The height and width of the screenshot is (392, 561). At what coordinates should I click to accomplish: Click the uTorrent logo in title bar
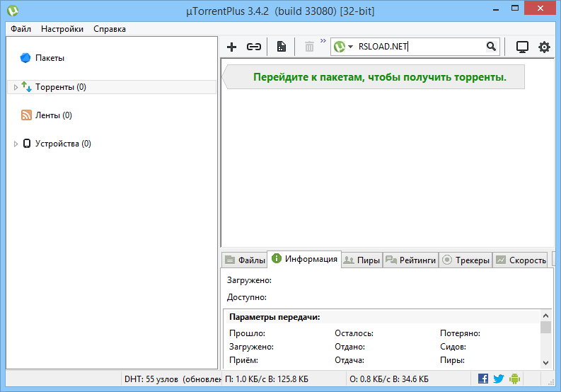(13, 11)
